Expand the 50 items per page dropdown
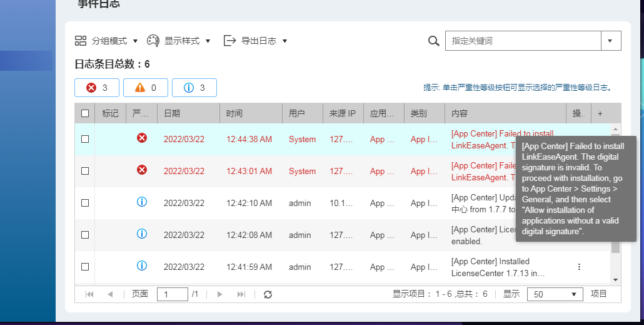The height and width of the screenshot is (325, 644). pyautogui.click(x=555, y=294)
